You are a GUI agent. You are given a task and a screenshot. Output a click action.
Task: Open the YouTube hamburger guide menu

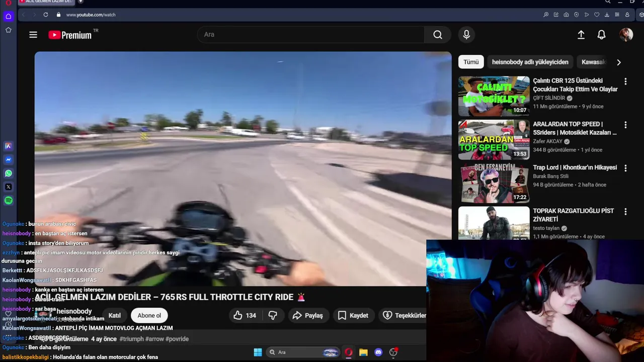[x=33, y=35]
